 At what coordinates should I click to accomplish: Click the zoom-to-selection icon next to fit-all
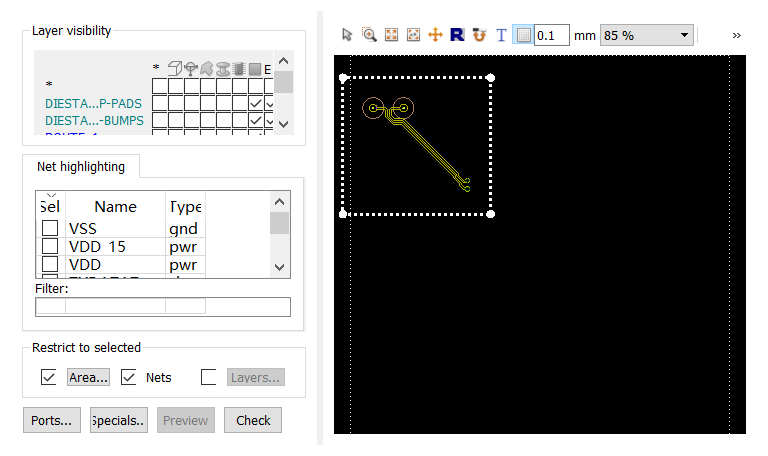point(413,35)
